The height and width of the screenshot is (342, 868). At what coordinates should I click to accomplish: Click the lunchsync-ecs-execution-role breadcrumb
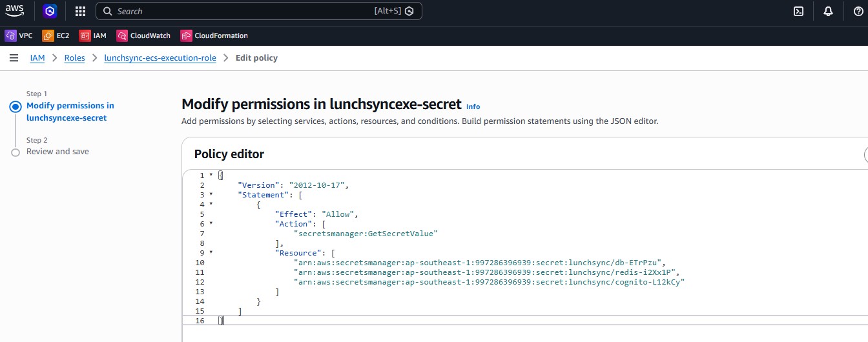tap(160, 58)
